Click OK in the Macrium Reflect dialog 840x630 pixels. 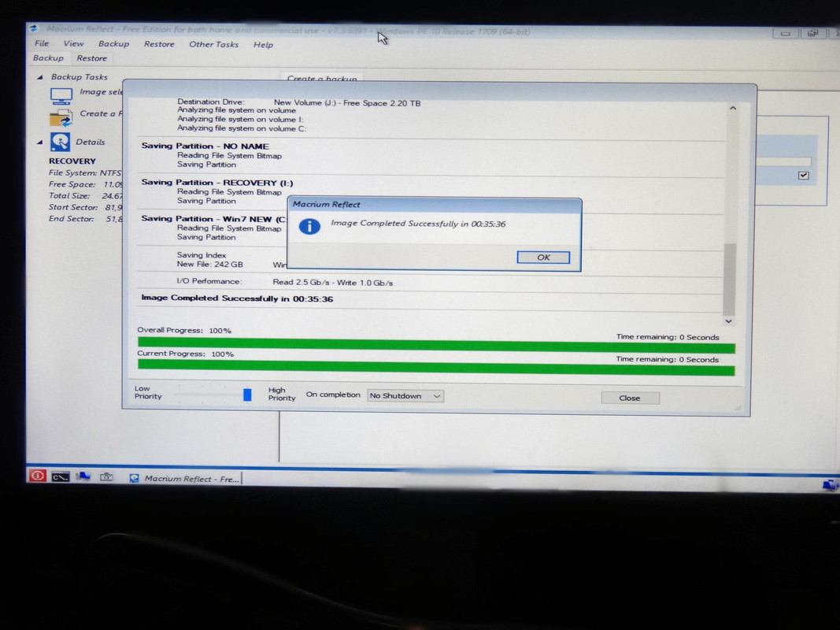pos(543,258)
